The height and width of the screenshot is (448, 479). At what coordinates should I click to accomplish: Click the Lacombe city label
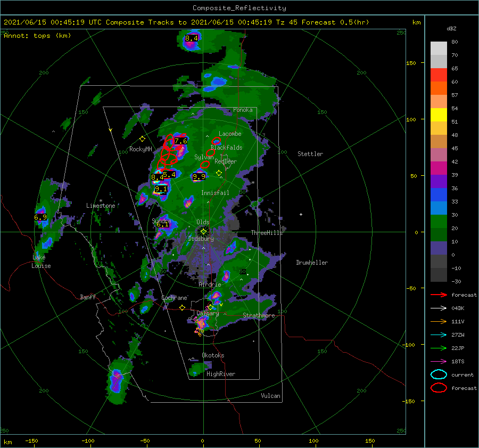point(230,134)
